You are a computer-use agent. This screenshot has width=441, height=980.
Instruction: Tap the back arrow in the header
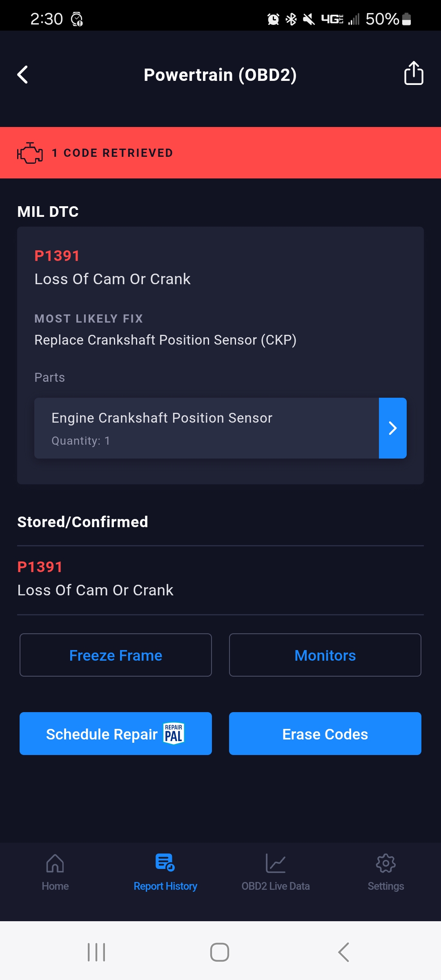tap(23, 75)
